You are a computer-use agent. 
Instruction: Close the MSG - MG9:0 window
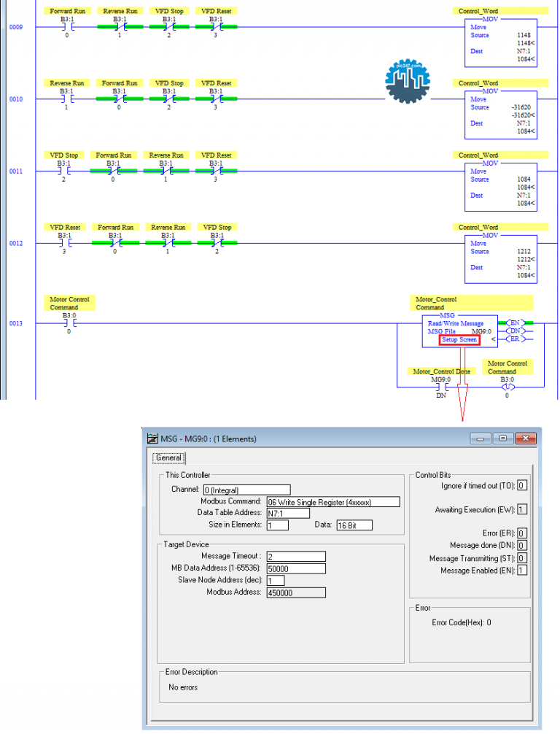tap(526, 439)
